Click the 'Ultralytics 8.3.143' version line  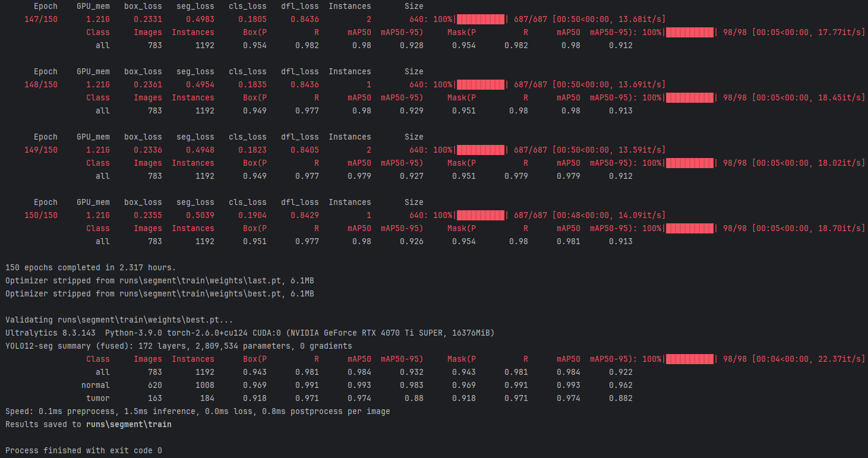point(250,333)
